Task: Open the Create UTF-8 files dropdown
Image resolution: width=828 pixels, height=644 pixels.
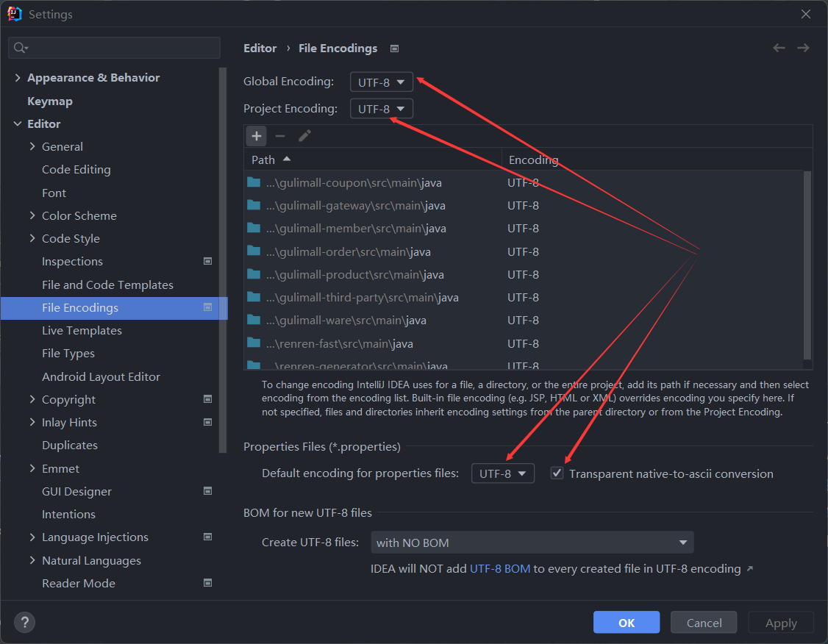Action: click(532, 543)
